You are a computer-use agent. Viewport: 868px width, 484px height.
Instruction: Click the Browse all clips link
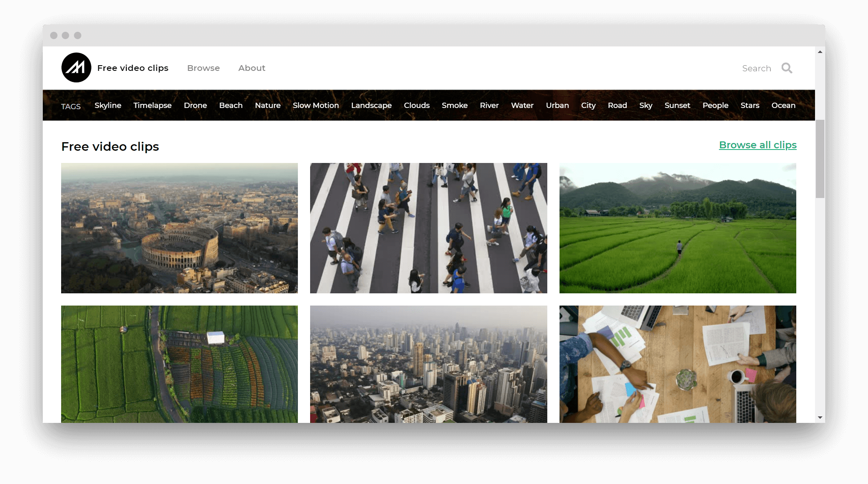pos(758,145)
